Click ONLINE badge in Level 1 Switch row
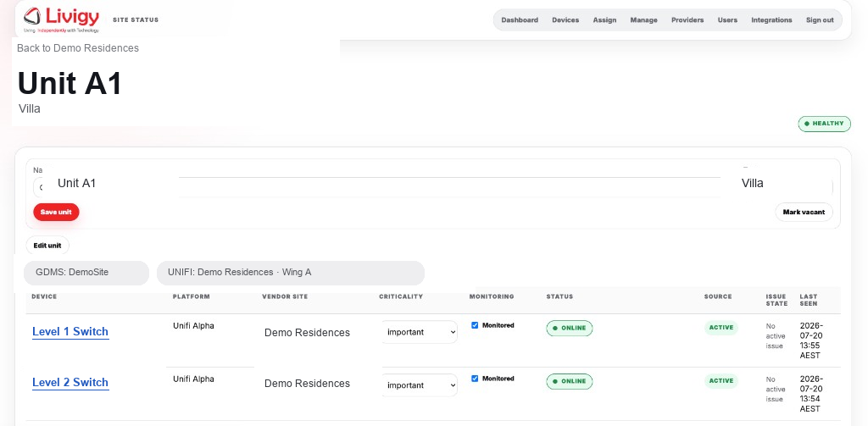This screenshot has height=426, width=868. [569, 328]
